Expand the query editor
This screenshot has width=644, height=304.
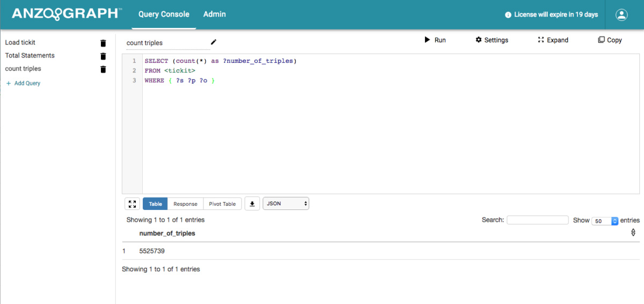[553, 40]
